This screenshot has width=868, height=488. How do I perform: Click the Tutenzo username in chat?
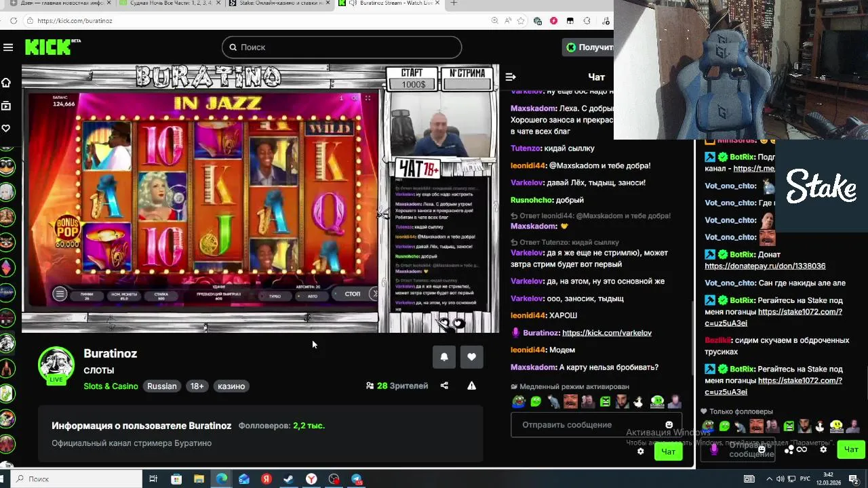point(526,148)
